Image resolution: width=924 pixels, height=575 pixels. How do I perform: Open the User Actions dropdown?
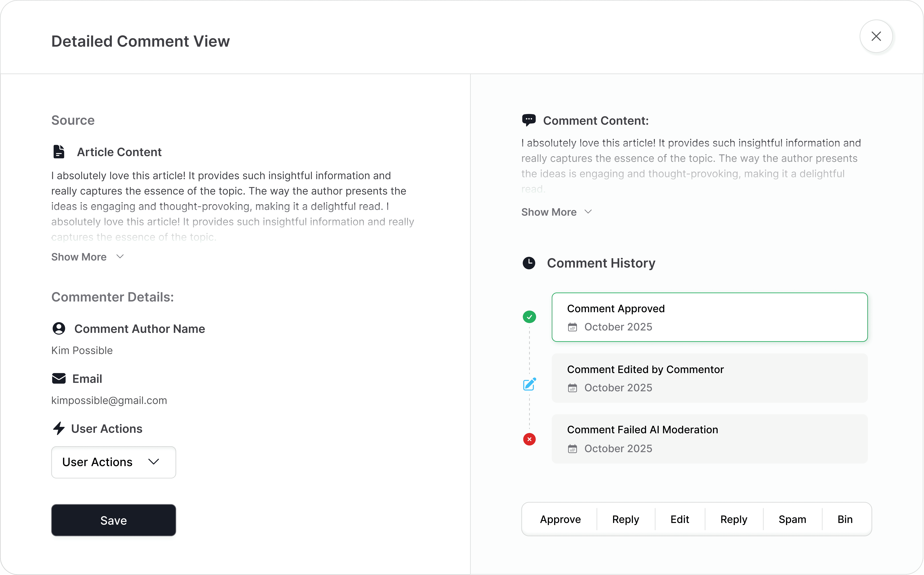[x=113, y=462]
